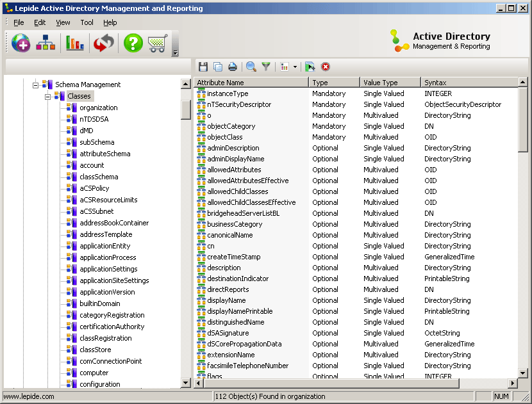Click the red stop cancel icon

(x=326, y=66)
